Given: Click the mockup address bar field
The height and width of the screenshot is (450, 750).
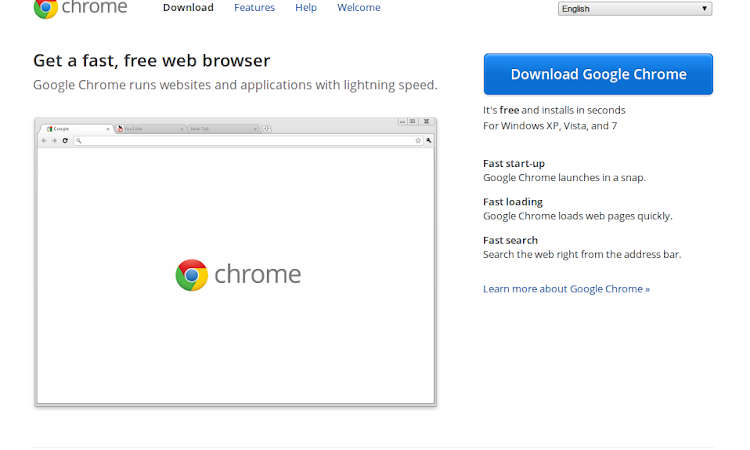Looking at the screenshot, I should [248, 141].
